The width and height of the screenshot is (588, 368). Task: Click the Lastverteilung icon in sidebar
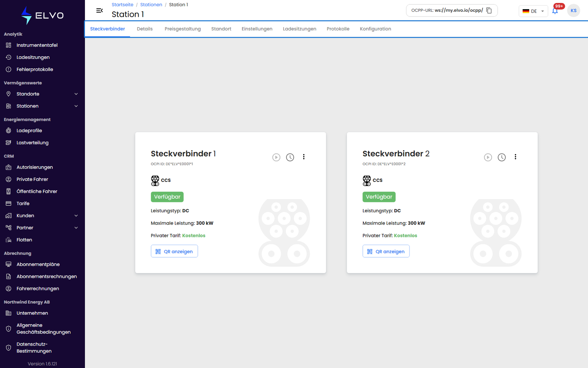(x=8, y=143)
